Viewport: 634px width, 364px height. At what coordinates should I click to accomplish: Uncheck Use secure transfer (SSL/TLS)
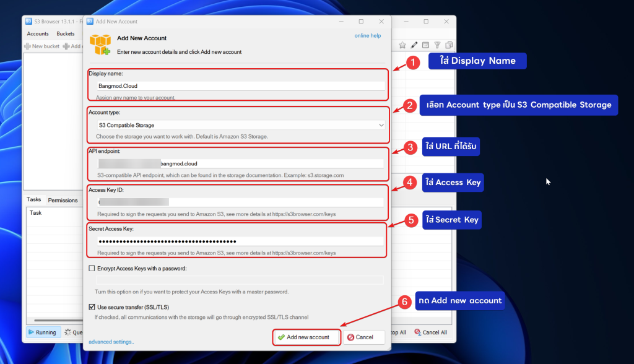(92, 307)
